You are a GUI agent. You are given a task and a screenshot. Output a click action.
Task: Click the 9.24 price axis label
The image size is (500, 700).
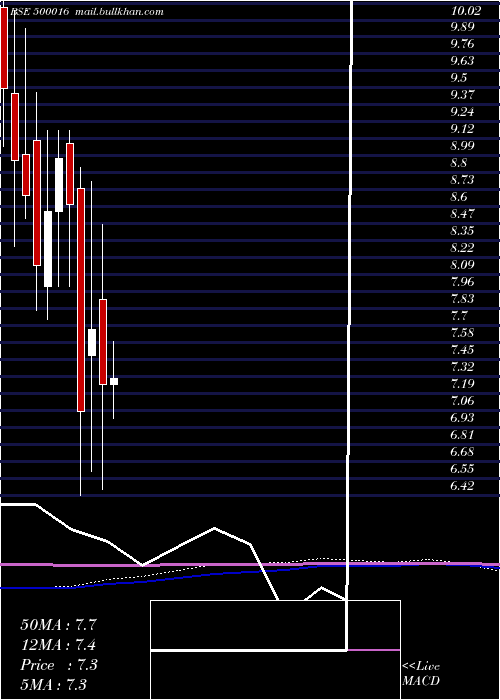[462, 112]
